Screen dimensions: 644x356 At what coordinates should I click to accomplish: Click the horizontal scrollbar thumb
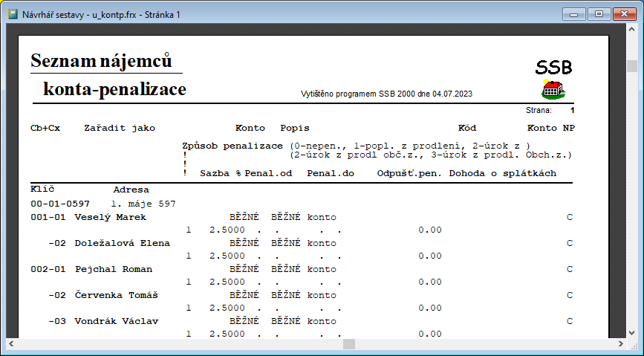click(x=348, y=344)
